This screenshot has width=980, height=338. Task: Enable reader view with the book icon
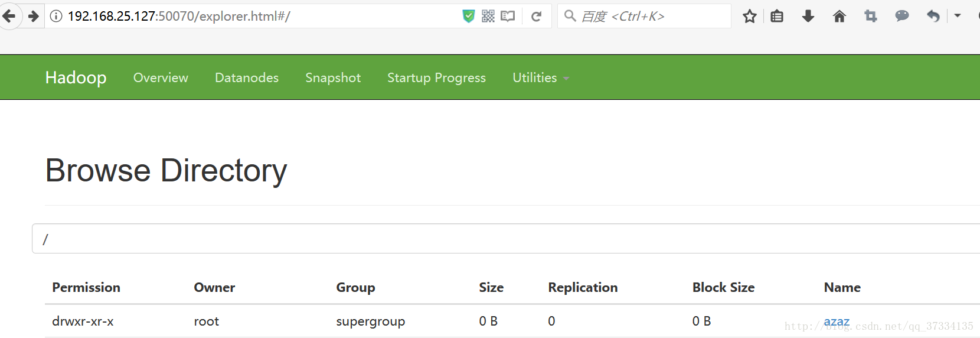508,16
